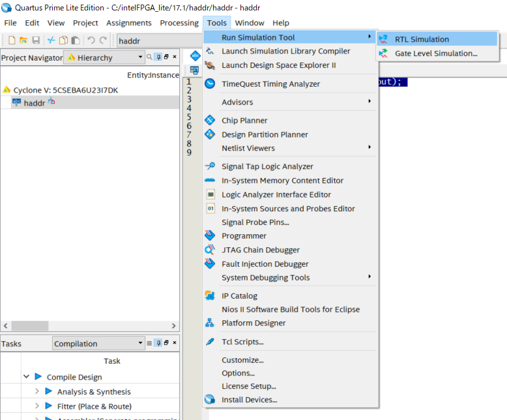The height and width of the screenshot is (420, 507).
Task: Open Platform Designer
Action: coord(290,323)
